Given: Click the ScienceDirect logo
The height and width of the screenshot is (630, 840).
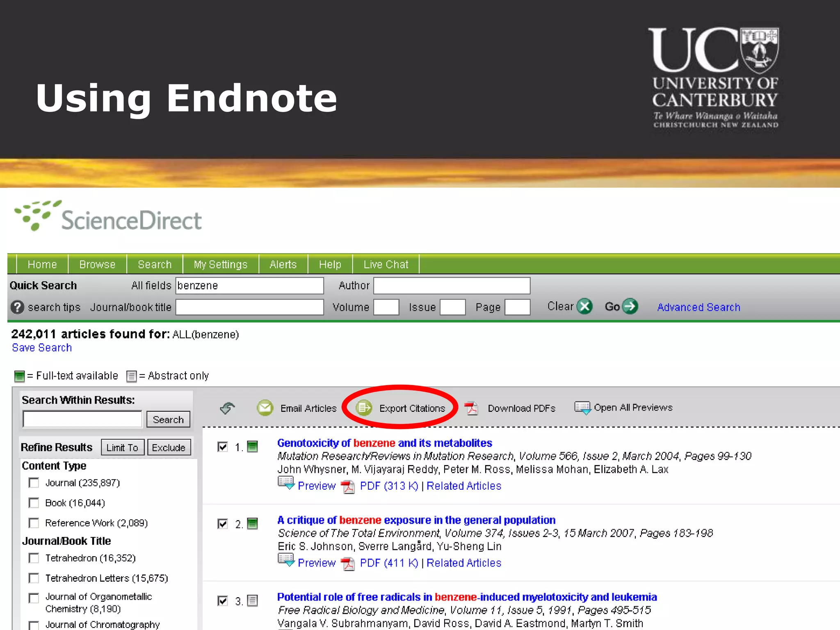Looking at the screenshot, I should 108,216.
